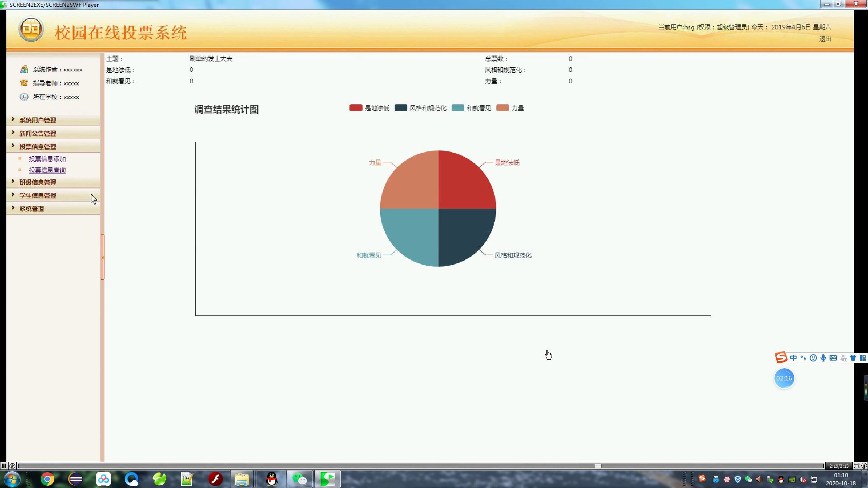Click the 总票数 label
Screen dimensions: 868x488
[x=497, y=59]
